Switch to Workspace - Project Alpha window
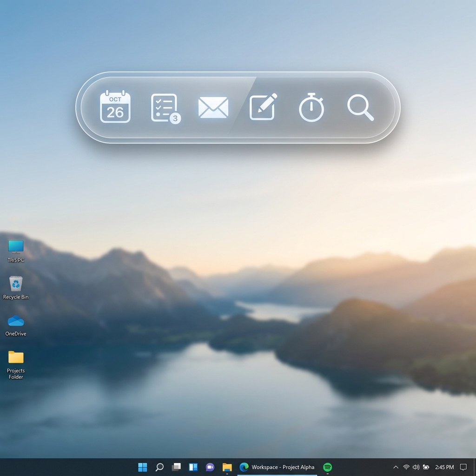This screenshot has width=476, height=476. (277, 467)
